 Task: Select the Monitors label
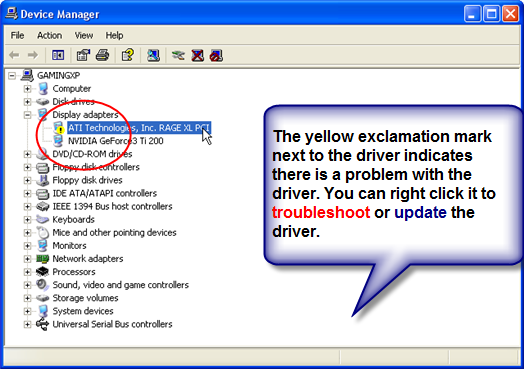pyautogui.click(x=69, y=246)
